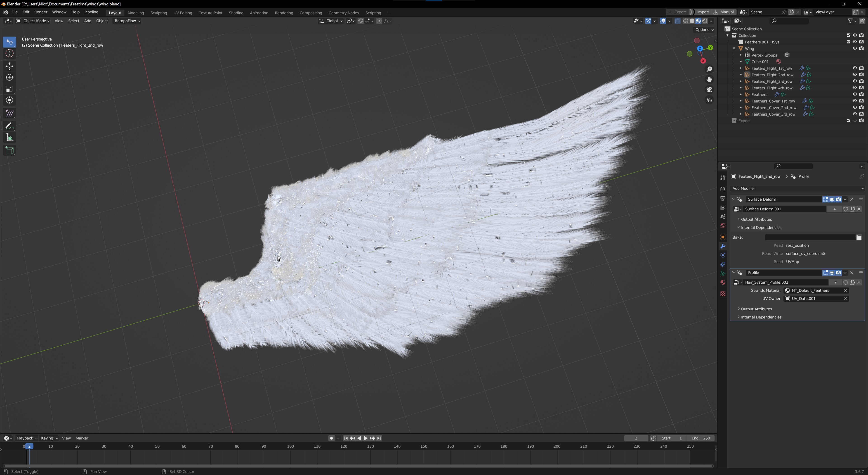Select the Annotate tool
The image size is (868, 475).
[x=9, y=126]
